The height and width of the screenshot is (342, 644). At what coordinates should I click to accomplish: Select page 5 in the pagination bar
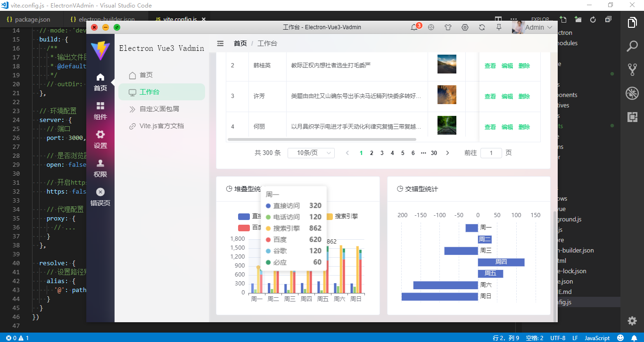[403, 153]
